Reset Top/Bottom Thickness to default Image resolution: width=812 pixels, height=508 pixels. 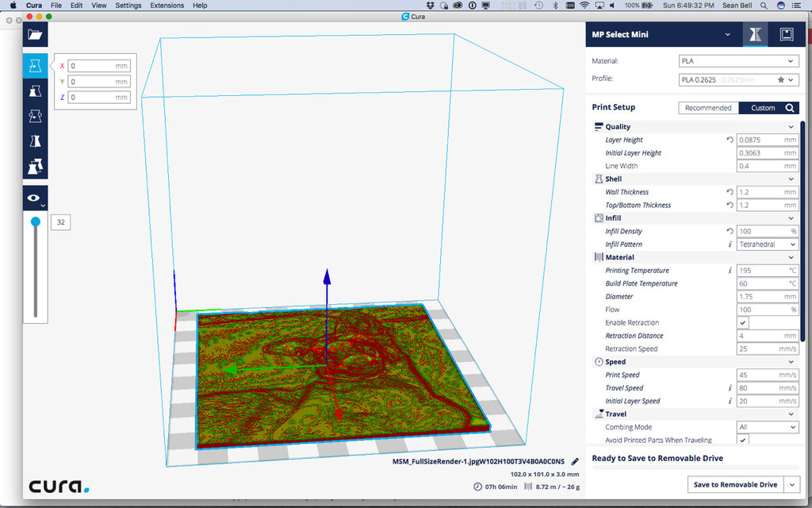(730, 205)
